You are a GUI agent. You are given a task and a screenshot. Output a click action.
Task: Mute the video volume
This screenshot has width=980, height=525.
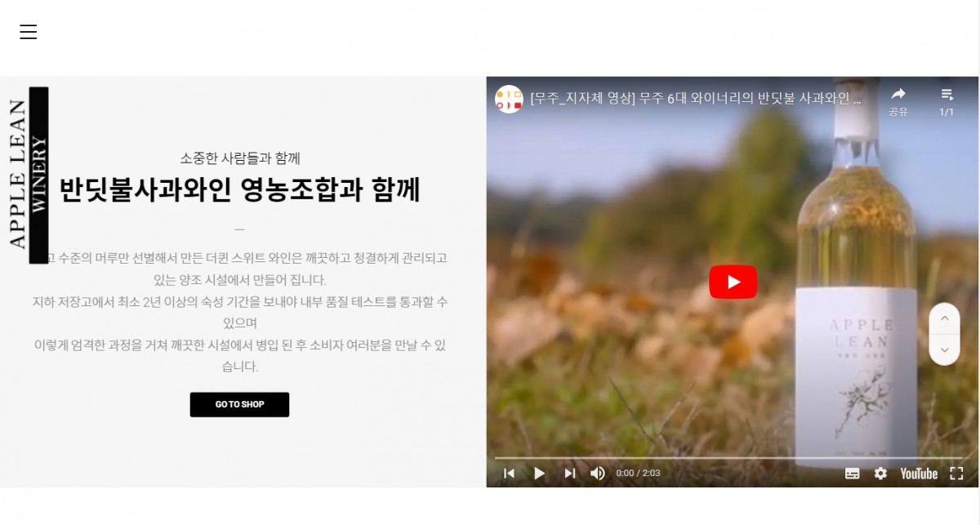pos(598,473)
